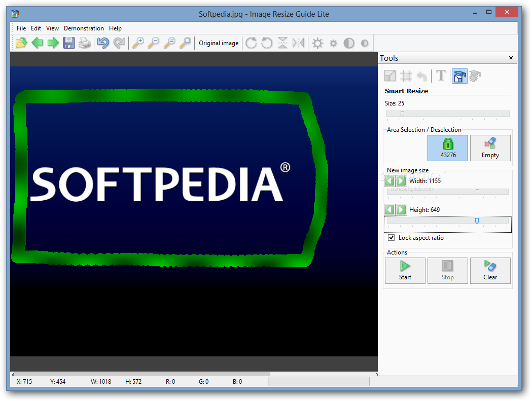Image resolution: width=532 pixels, height=401 pixels.
Task: Click the Y: 454 status bar value
Action: click(x=58, y=382)
